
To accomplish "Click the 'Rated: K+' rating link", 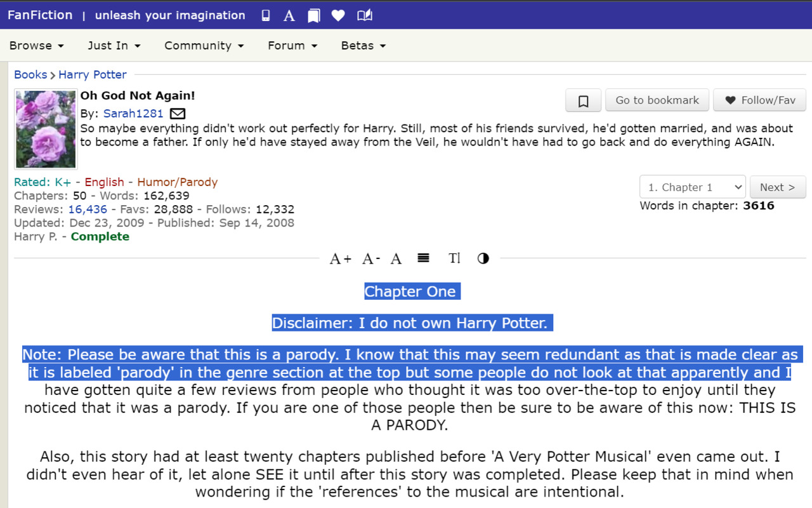I will 43,182.
